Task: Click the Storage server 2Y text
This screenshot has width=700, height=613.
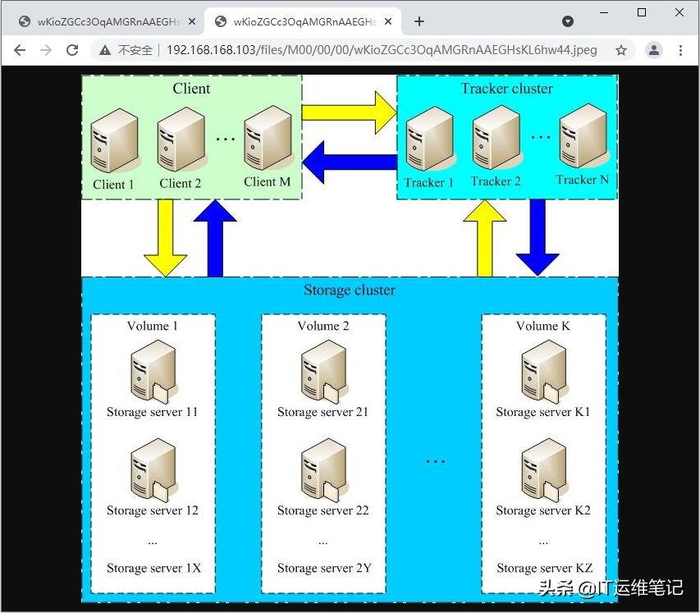Action: pyautogui.click(x=324, y=568)
